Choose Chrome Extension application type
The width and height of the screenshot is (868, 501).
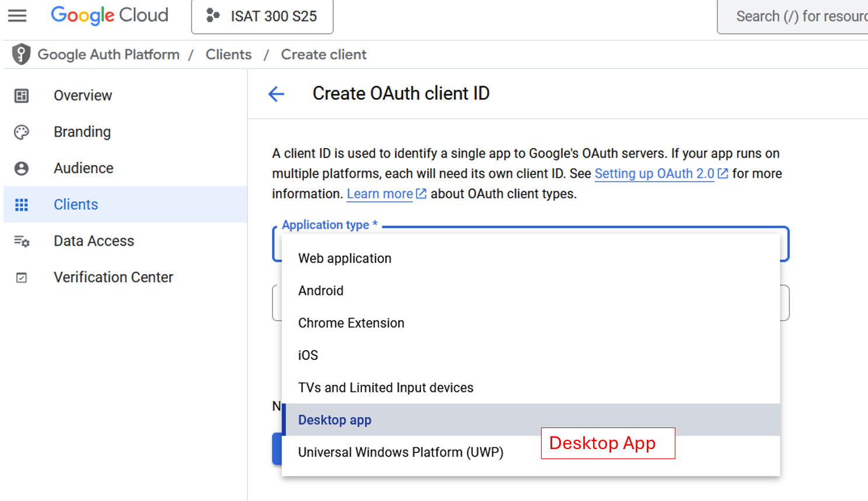click(x=531, y=323)
